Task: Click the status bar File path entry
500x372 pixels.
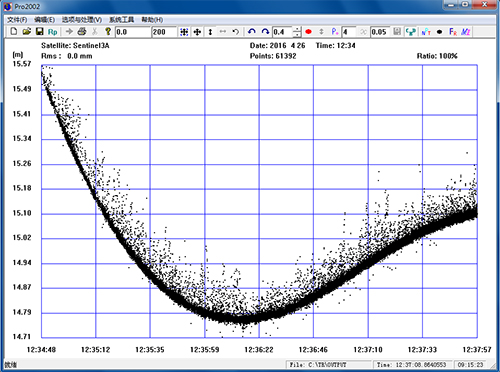Action: click(x=328, y=365)
